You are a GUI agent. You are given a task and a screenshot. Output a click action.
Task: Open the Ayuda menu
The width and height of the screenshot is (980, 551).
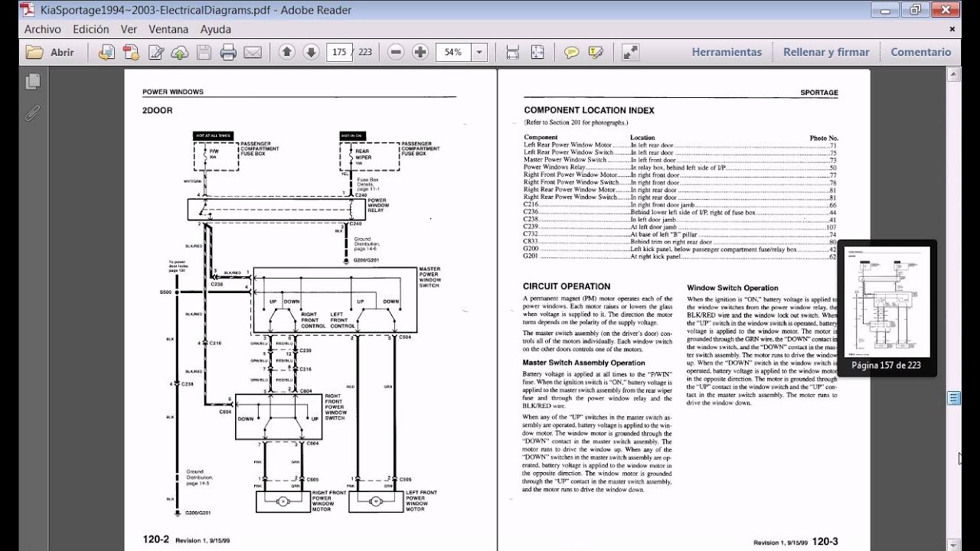[x=216, y=30]
